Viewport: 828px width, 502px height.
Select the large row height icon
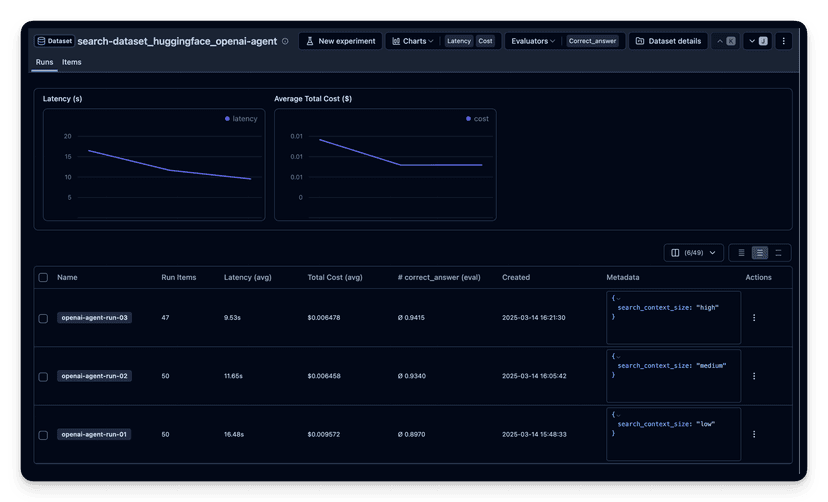click(x=778, y=253)
